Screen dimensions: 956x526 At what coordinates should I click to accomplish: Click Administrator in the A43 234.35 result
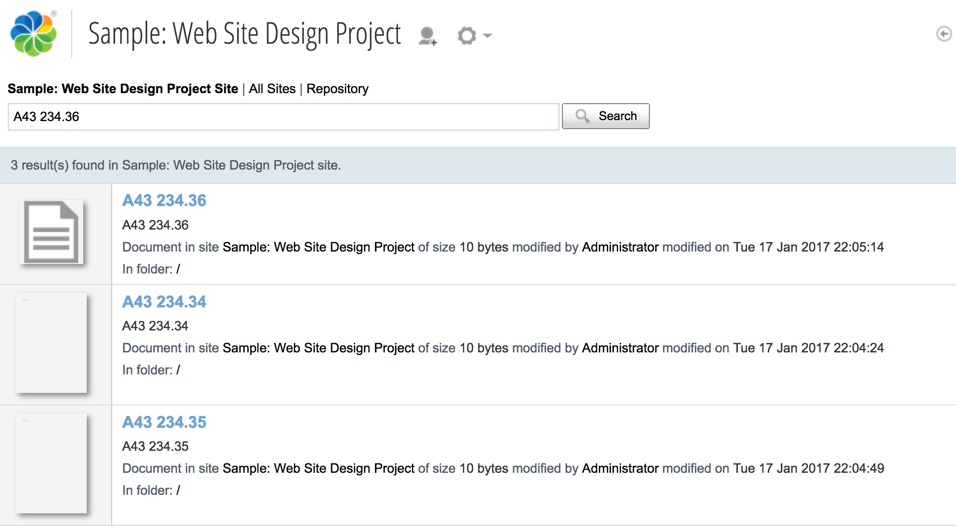pyautogui.click(x=620, y=468)
